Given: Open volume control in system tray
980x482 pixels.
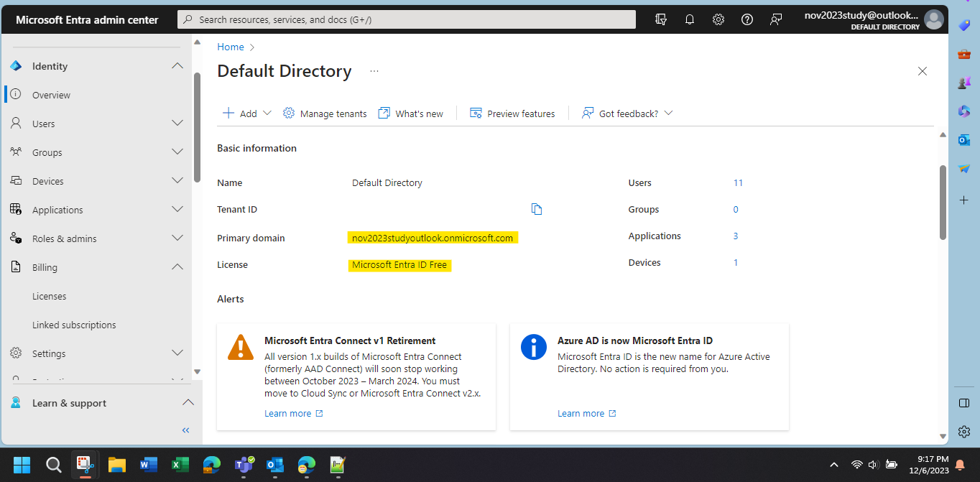Looking at the screenshot, I should (874, 465).
